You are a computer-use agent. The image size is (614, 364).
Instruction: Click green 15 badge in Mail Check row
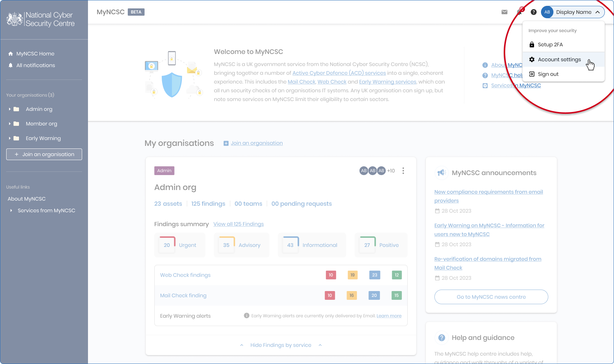coord(396,295)
